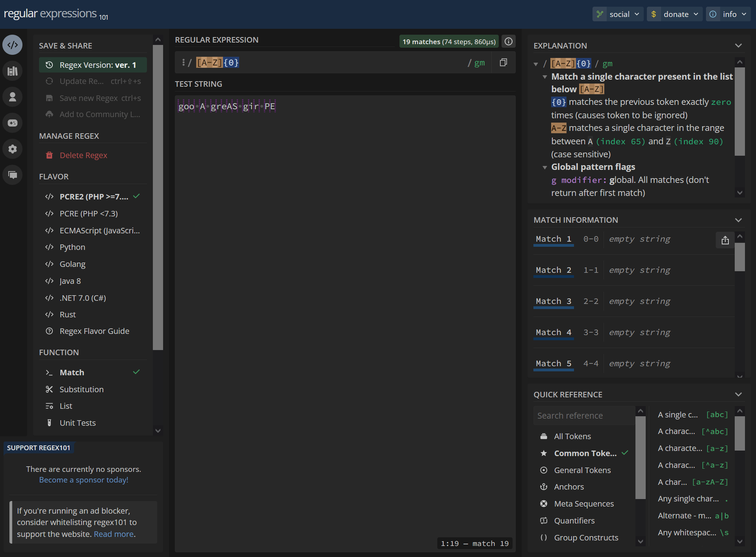Click the Substitution scissors icon
This screenshot has height=557, width=756.
pyautogui.click(x=49, y=389)
